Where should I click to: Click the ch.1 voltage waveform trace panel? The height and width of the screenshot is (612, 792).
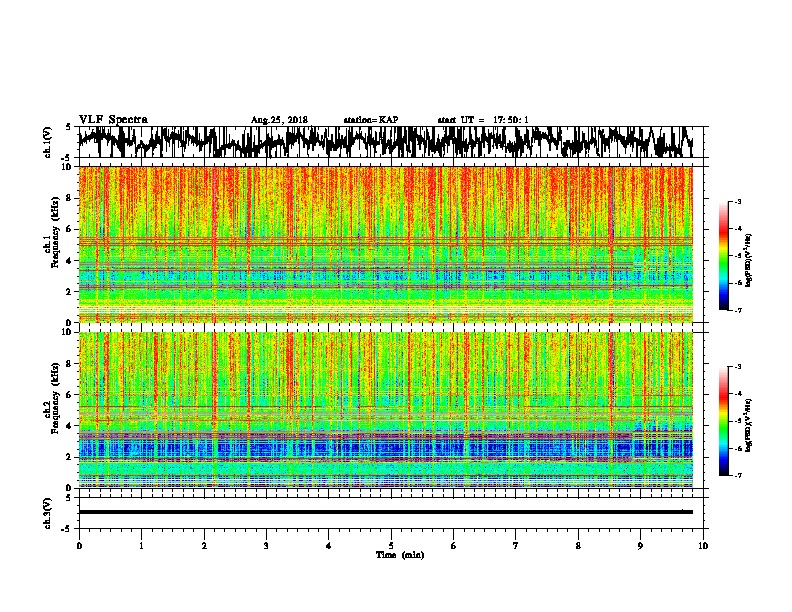(x=390, y=142)
